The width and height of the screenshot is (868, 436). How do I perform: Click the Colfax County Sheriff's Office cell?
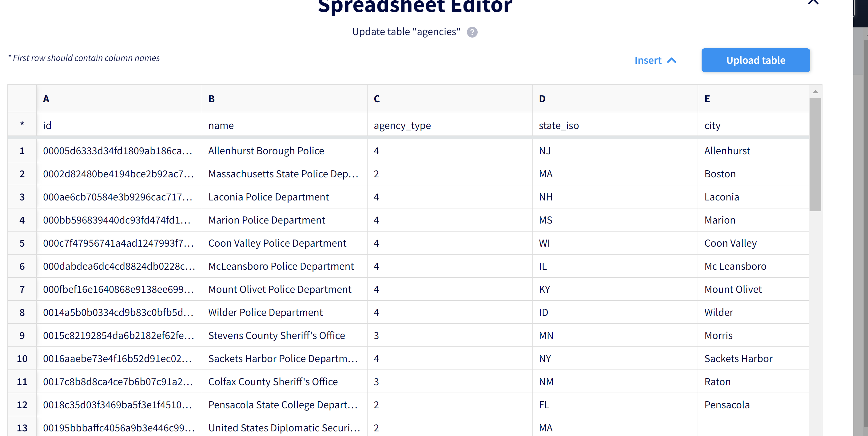[285, 382]
